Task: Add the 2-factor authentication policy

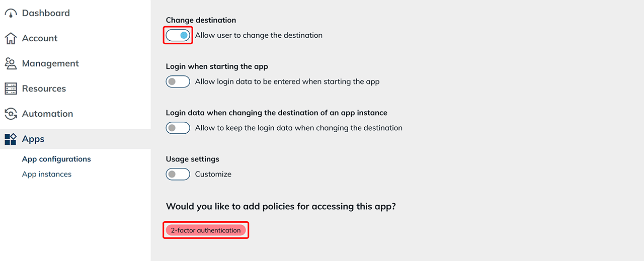Action: coord(206,230)
